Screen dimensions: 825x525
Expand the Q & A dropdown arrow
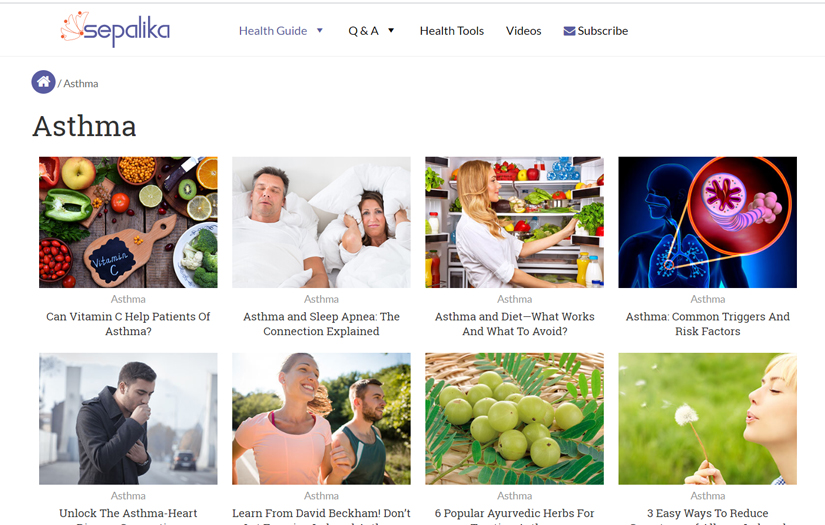(391, 31)
